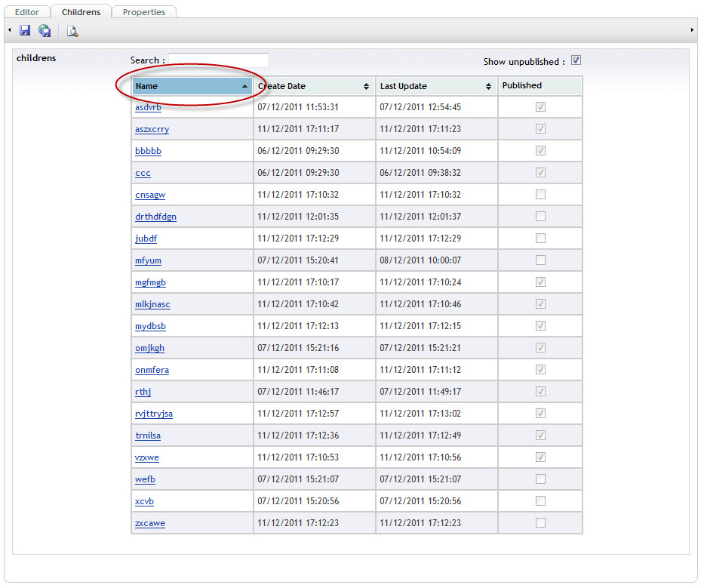Click the "childrens" field label
The height and width of the screenshot is (588, 704).
pyautogui.click(x=36, y=58)
